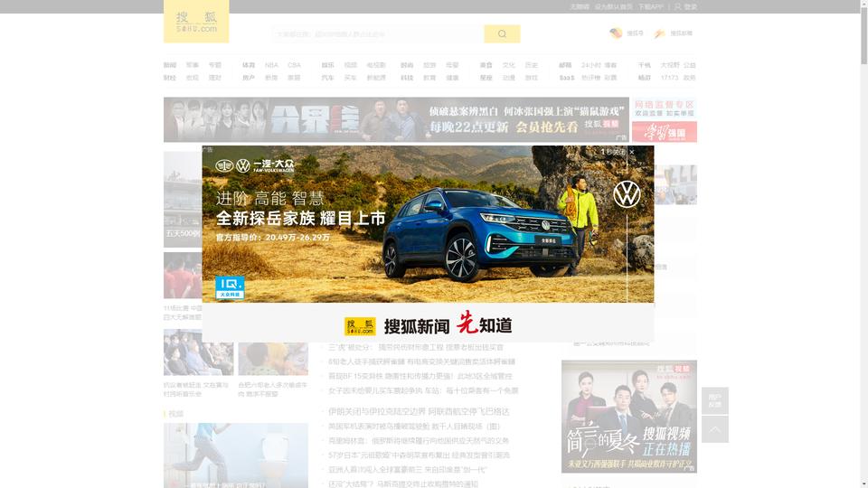Open the 美食 navigation item

pyautogui.click(x=486, y=65)
